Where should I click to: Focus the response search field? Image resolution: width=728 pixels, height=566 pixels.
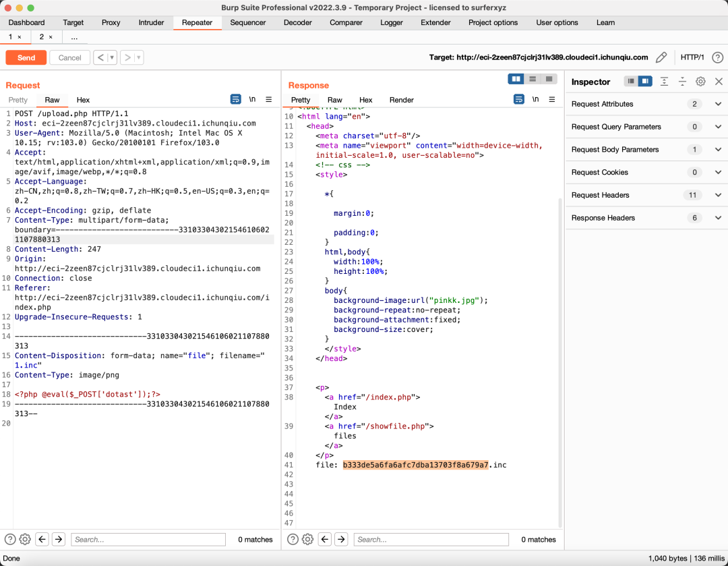click(431, 540)
